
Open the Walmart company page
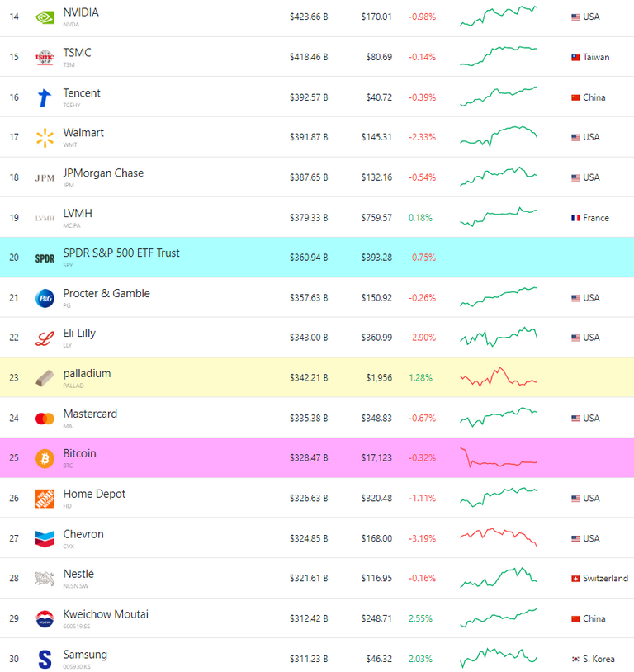(x=83, y=133)
